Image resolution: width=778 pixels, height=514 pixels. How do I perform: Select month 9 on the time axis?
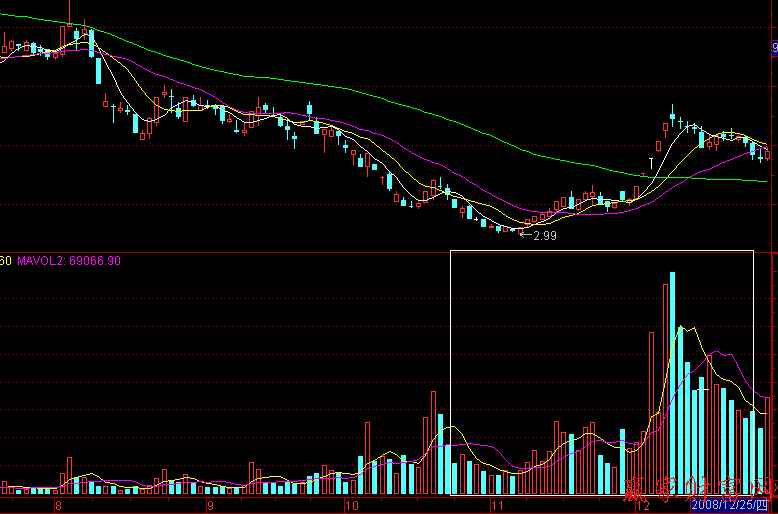tap(210, 506)
